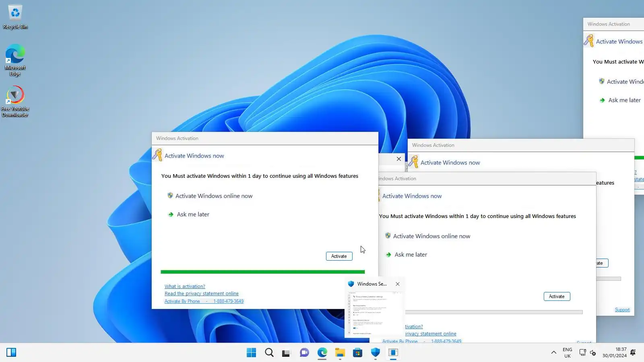Open the clock showing 18:37
Image resolution: width=644 pixels, height=362 pixels.
tap(615, 353)
